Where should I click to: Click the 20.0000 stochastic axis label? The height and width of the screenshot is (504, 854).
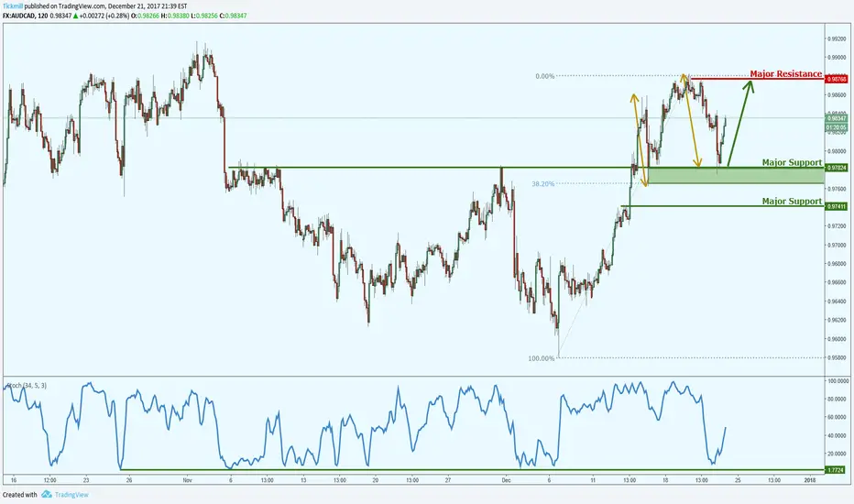click(x=838, y=454)
